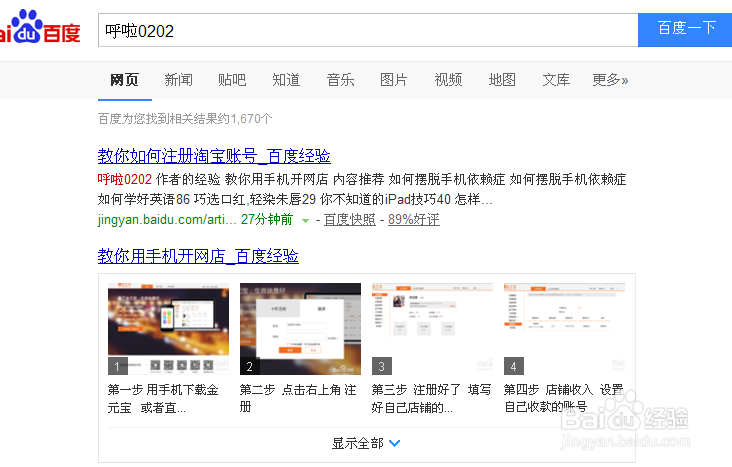Screen dimensions: 732x467
Task: Switch to the 图片 tab
Action: [394, 80]
